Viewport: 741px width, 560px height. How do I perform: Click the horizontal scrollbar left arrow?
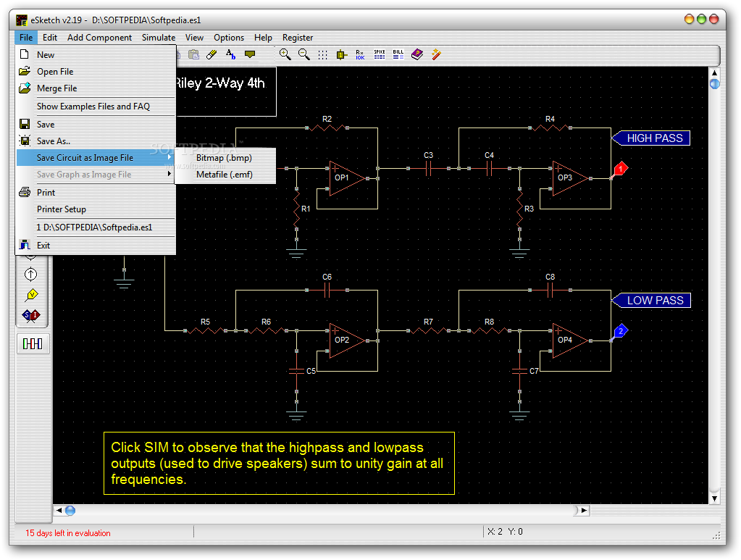click(x=59, y=511)
